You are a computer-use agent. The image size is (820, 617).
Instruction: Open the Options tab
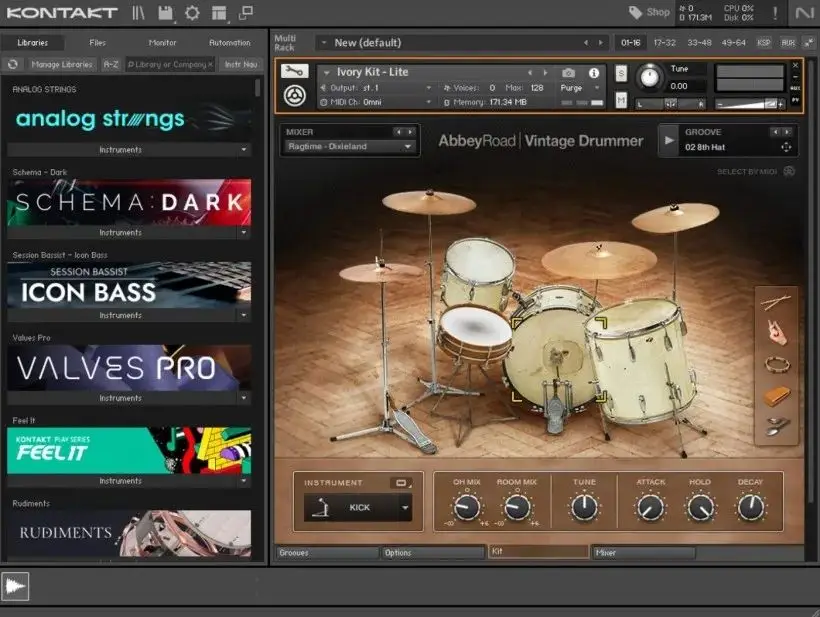click(x=432, y=553)
